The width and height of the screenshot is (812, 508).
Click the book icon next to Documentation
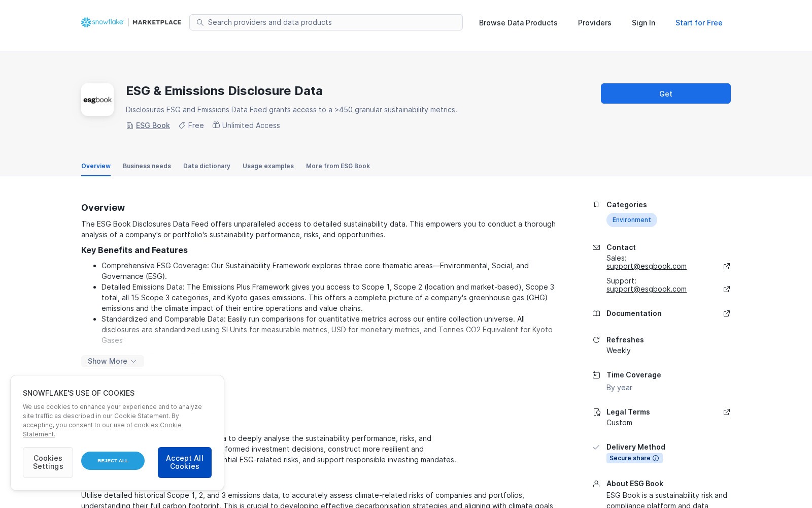(596, 313)
